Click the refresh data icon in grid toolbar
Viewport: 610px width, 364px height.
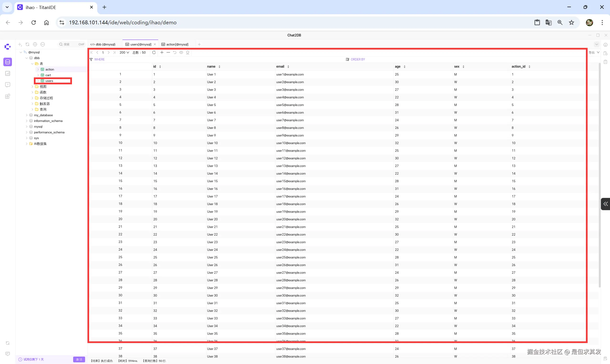pyautogui.click(x=154, y=52)
